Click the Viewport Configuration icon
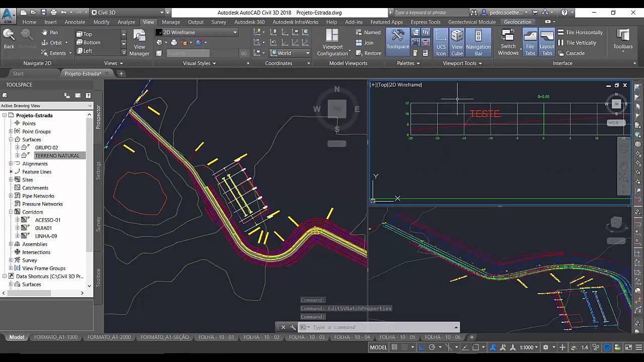 [x=332, y=42]
